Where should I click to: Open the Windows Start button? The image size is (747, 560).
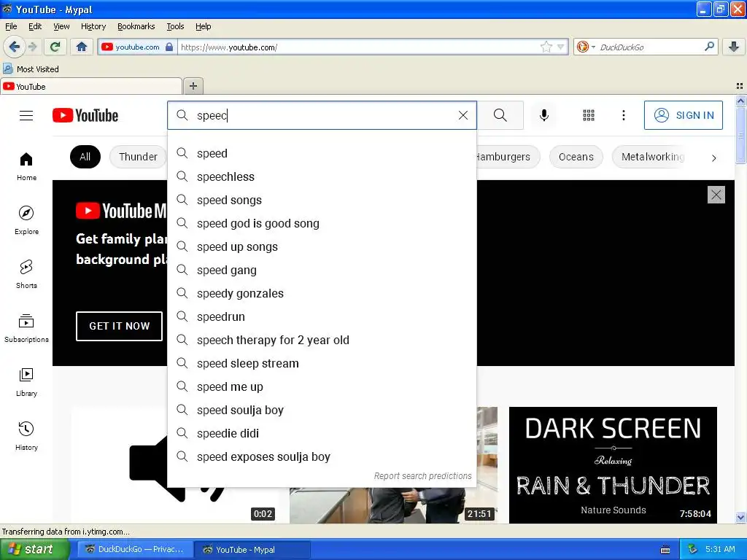click(x=35, y=549)
